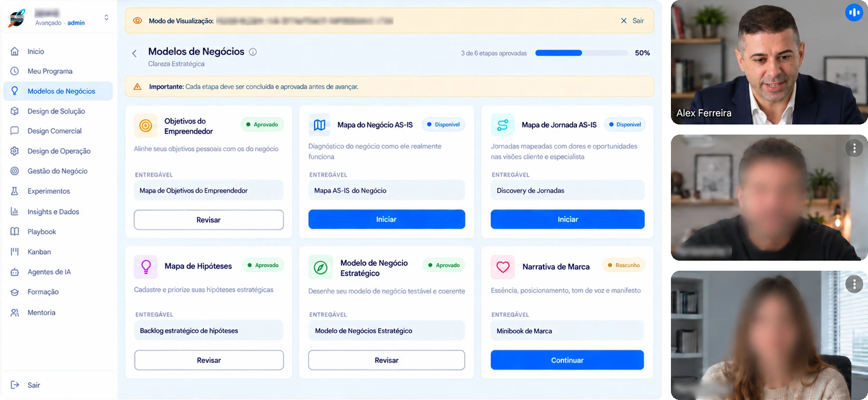Click the audio indicator on Alex Ferreira's video
The height and width of the screenshot is (400, 868).
[x=854, y=12]
